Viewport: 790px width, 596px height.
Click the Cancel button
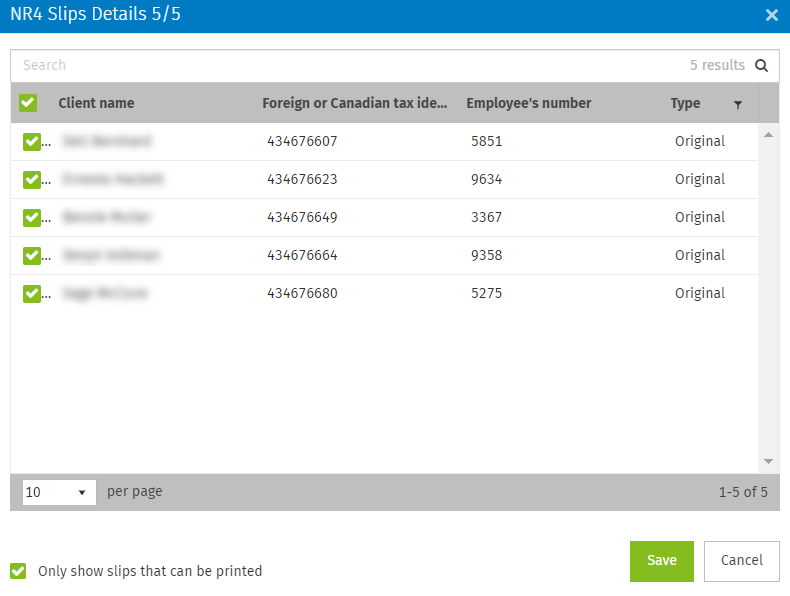(x=741, y=561)
